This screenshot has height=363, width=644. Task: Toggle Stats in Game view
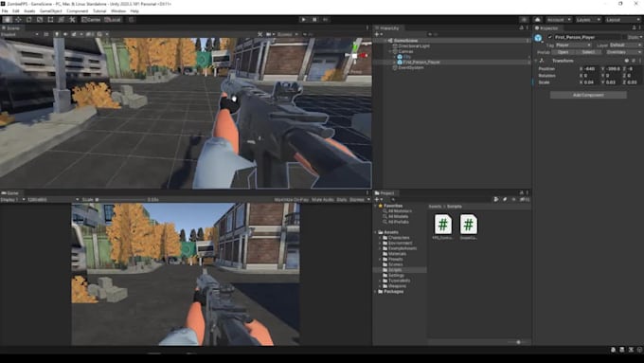(x=342, y=199)
